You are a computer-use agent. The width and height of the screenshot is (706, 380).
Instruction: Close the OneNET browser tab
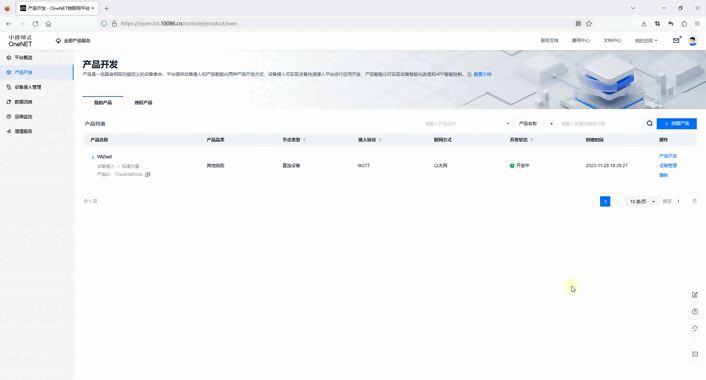[93, 8]
